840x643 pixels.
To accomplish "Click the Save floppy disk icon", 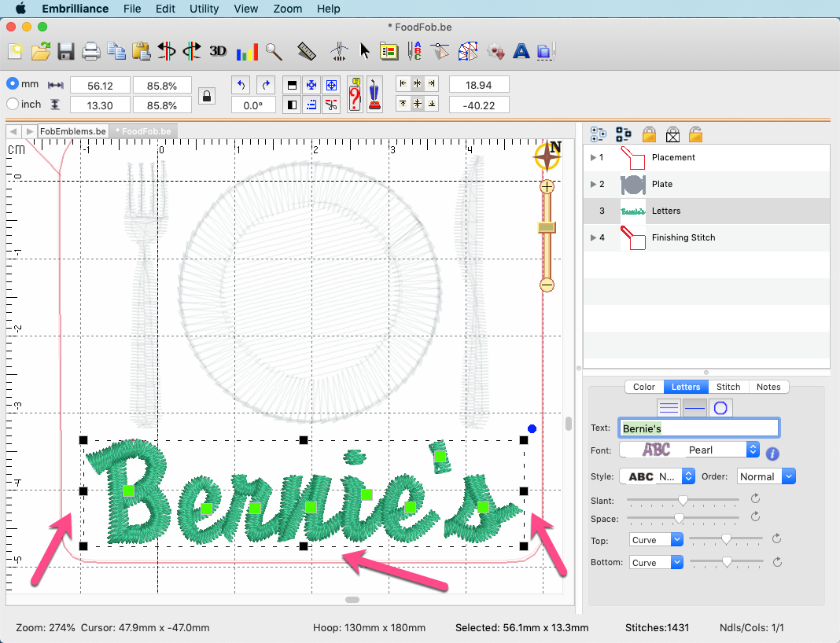I will (x=66, y=52).
